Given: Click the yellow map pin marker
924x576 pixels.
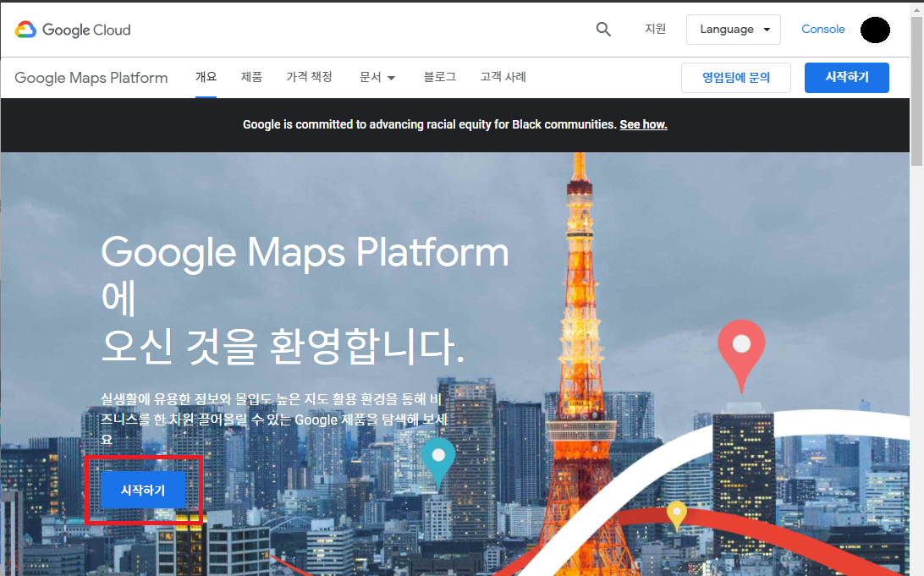Looking at the screenshot, I should click(677, 516).
